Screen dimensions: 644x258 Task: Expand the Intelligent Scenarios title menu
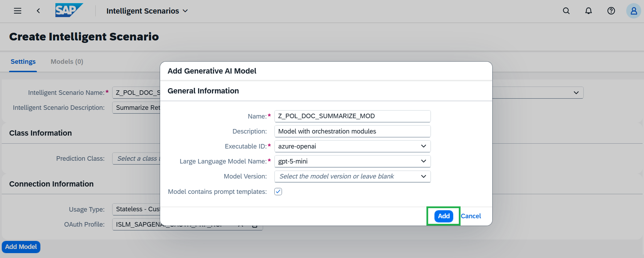point(147,11)
